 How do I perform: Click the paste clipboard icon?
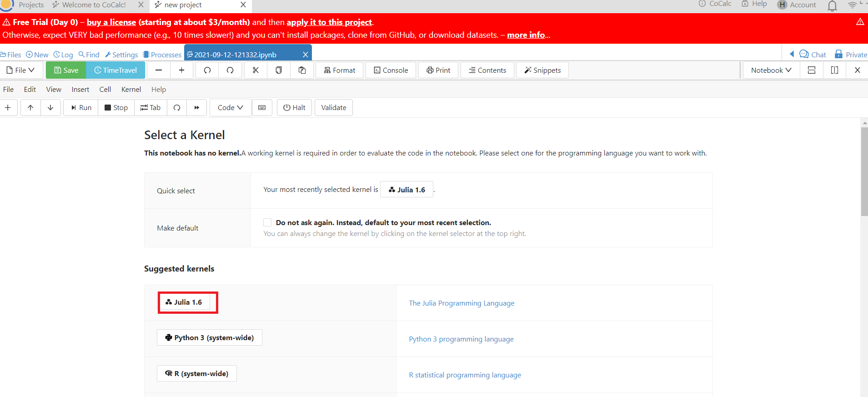[302, 70]
